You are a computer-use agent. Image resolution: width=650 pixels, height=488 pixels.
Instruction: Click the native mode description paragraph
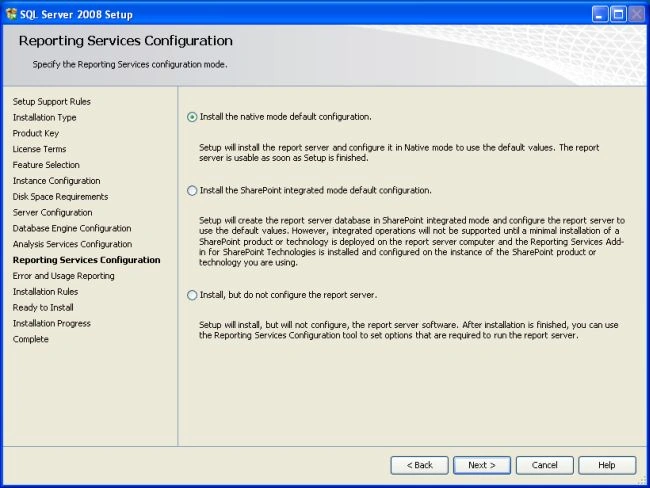coord(399,153)
